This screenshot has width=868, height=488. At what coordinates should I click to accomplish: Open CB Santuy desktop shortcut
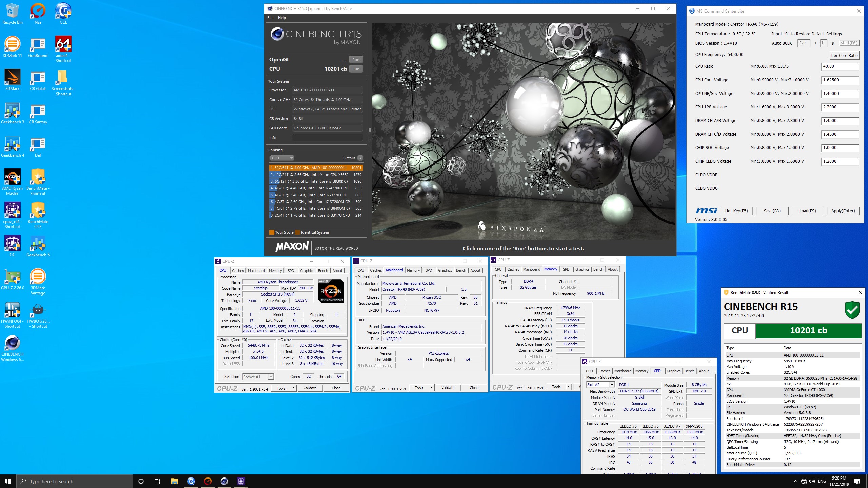click(x=38, y=113)
